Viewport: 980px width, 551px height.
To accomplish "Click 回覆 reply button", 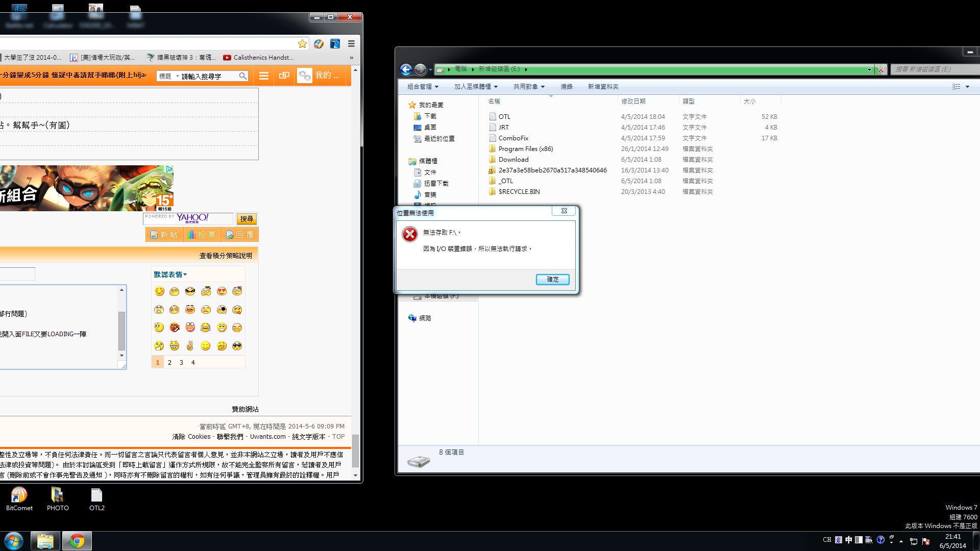I will [x=240, y=235].
